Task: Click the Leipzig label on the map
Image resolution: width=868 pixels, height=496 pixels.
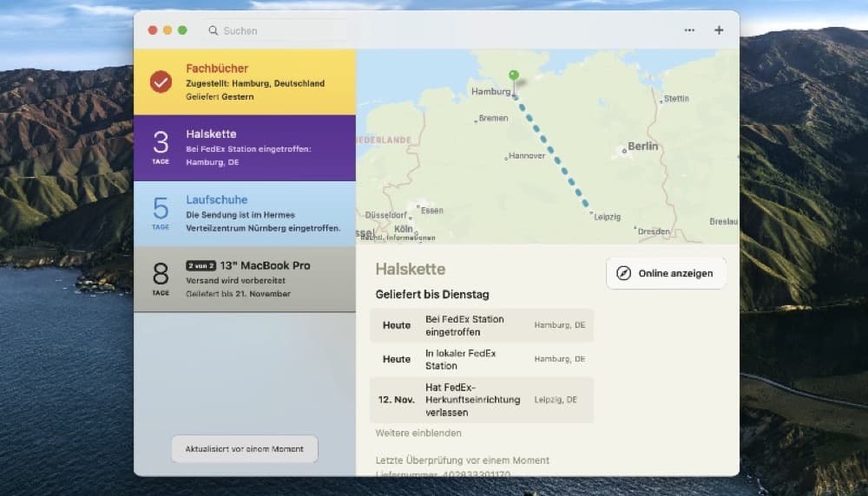Action: click(608, 218)
